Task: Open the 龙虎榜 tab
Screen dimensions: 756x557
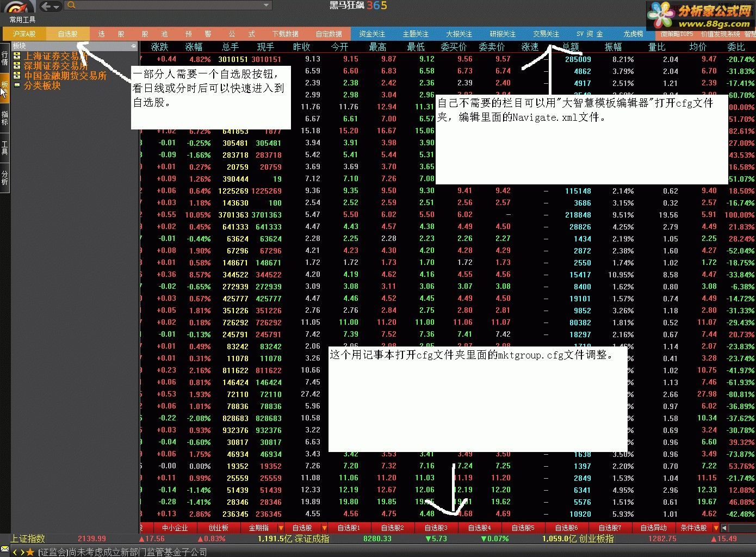Action: [633, 34]
